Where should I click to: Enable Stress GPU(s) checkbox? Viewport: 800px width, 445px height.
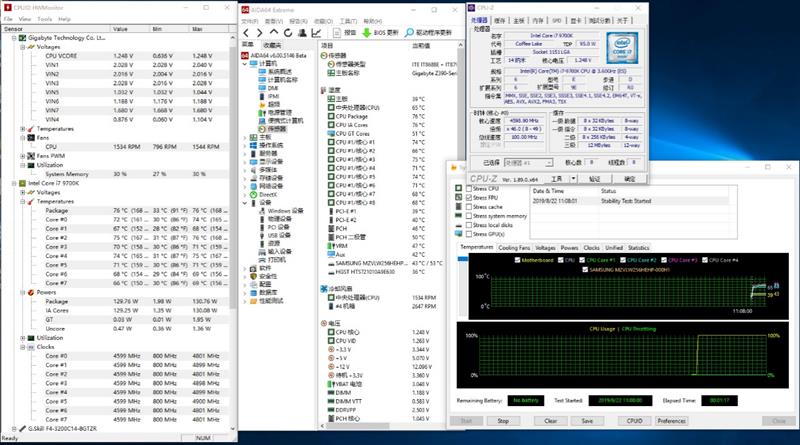coord(468,234)
